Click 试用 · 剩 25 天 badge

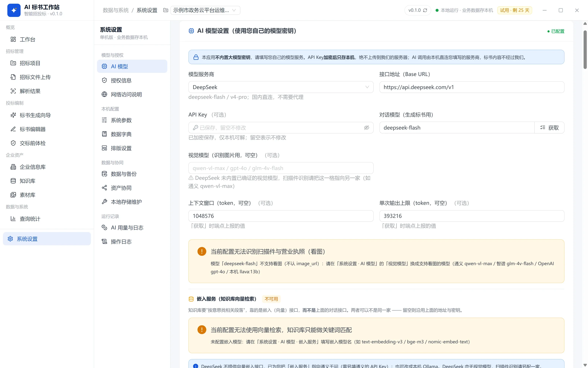pos(515,10)
